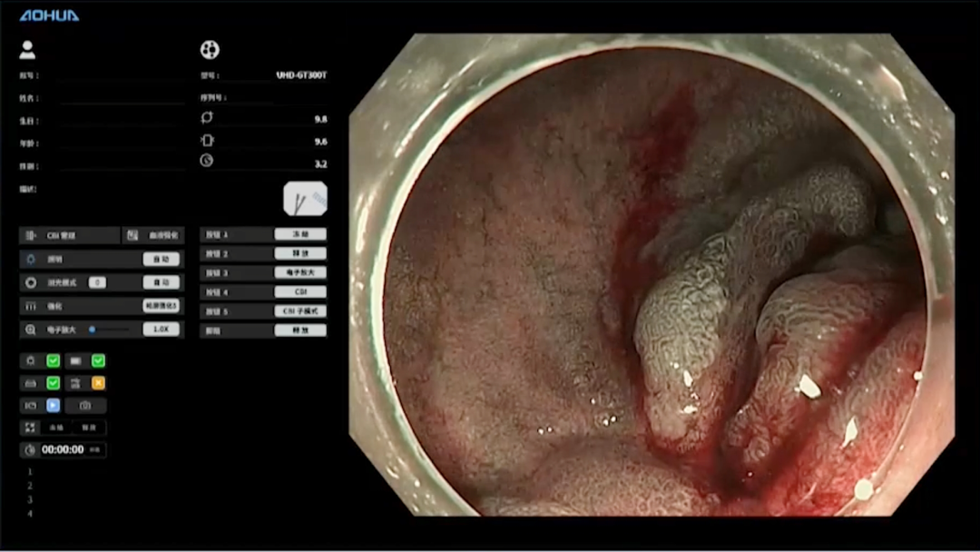The width and height of the screenshot is (980, 552).
Task: Click the vibration icon beside value 9.6
Action: pos(207,141)
